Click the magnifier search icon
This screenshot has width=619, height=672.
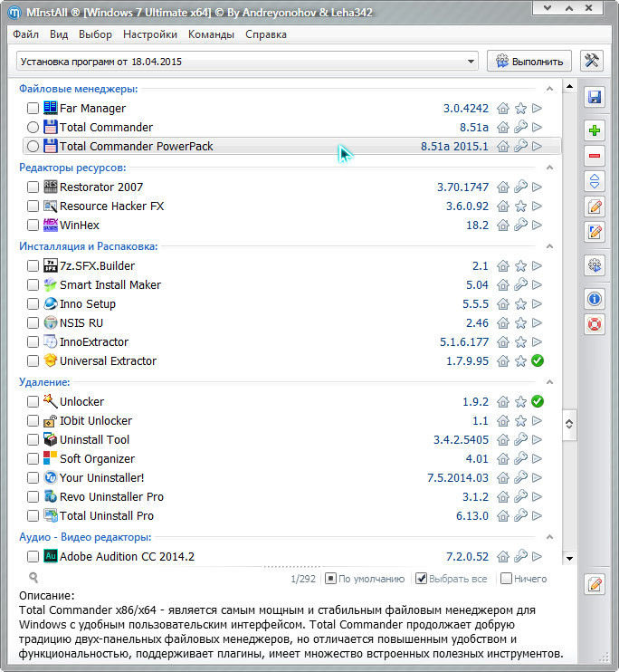(33, 578)
